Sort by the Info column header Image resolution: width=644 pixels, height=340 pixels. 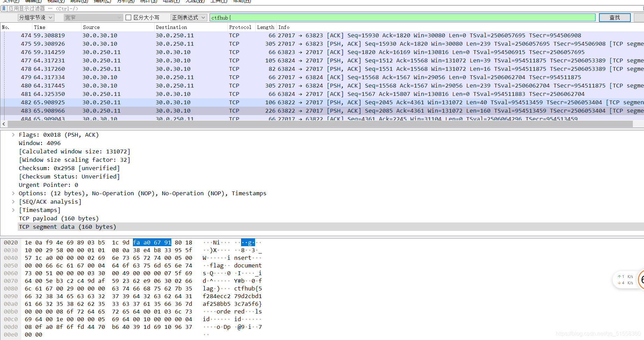[460, 27]
